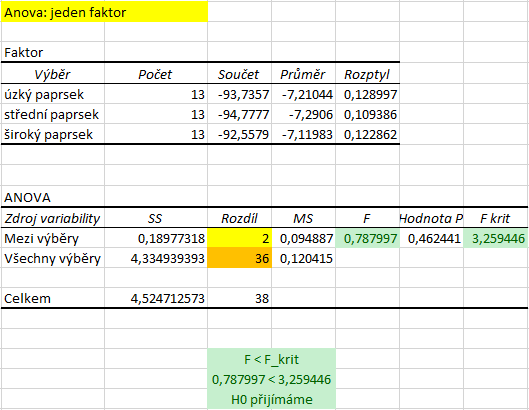Click the 'široký paprsek' row label
Viewport: 529px width, 410px height.
point(53,134)
